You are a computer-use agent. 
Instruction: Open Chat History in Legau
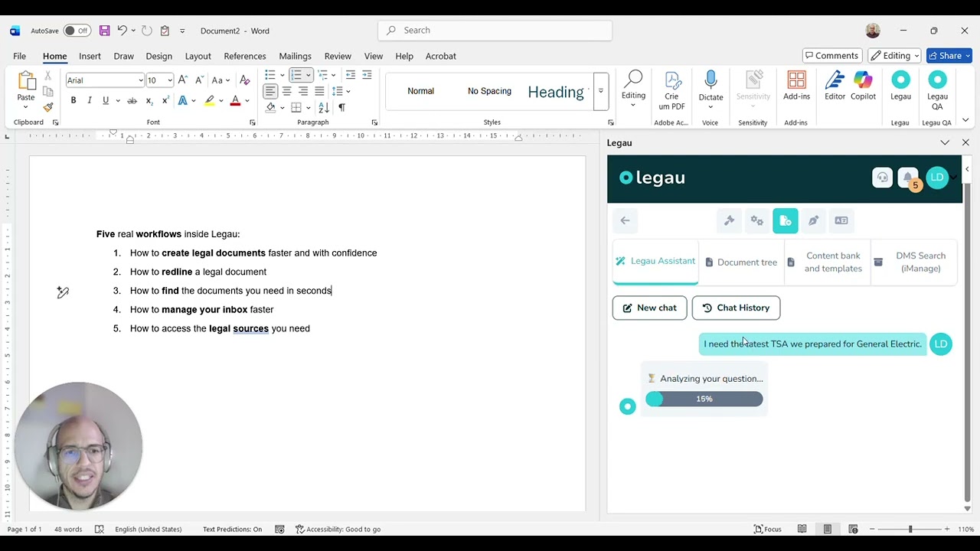pyautogui.click(x=736, y=308)
